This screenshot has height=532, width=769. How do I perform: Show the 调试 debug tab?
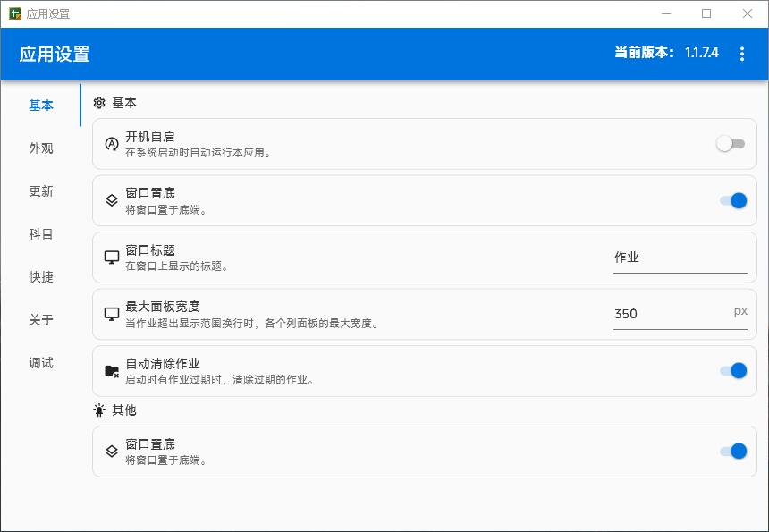point(41,363)
